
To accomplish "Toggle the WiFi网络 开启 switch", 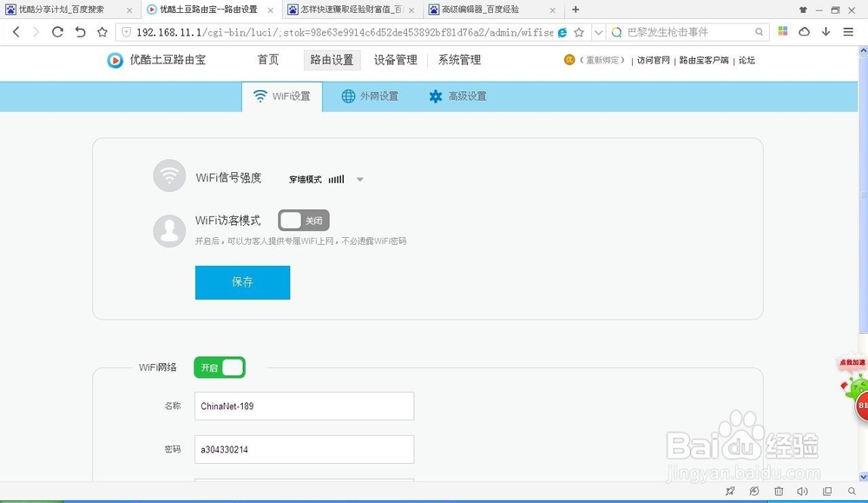I will coord(220,367).
